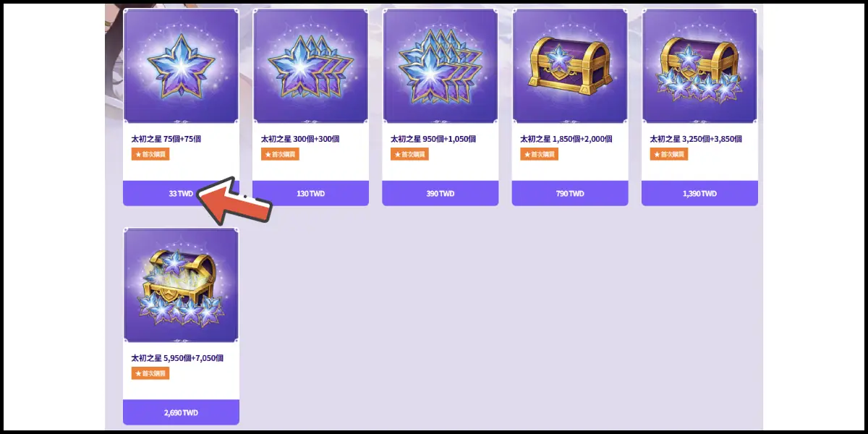Image resolution: width=868 pixels, height=434 pixels.
Task: Select the chest with stars 3,250+3,850 pack image
Action: pyautogui.click(x=699, y=66)
